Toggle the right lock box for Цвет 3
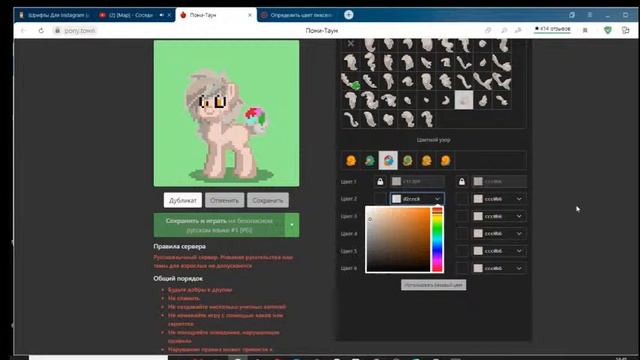This screenshot has width=640, height=360. 462,216
